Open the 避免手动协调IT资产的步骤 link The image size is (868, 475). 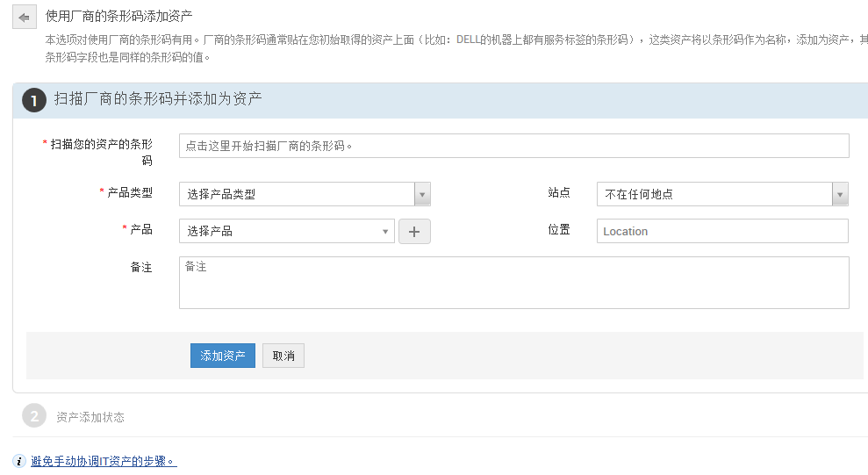pyautogui.click(x=104, y=461)
